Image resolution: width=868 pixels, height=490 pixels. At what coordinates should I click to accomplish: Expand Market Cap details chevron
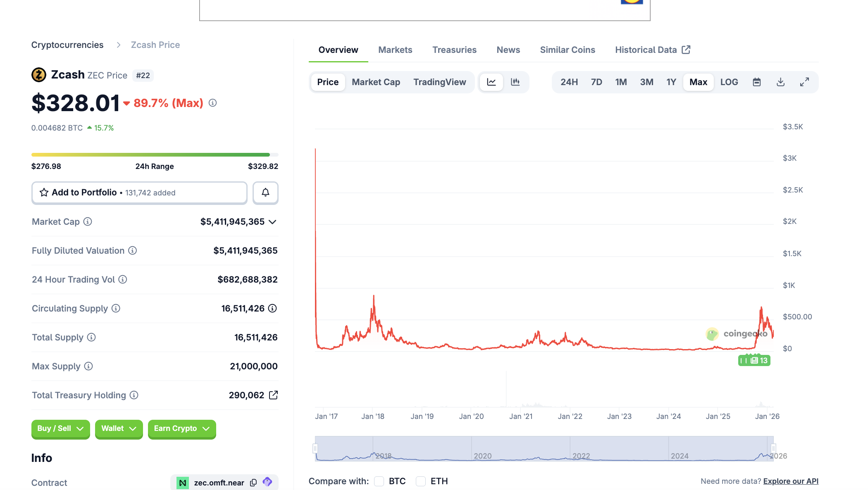(272, 222)
